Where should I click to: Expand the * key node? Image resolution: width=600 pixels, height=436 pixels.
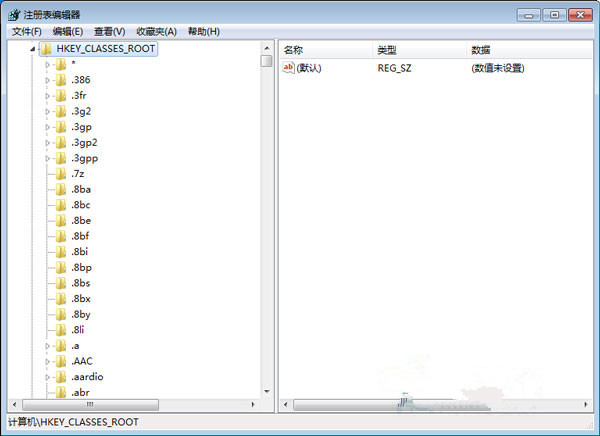(47, 65)
